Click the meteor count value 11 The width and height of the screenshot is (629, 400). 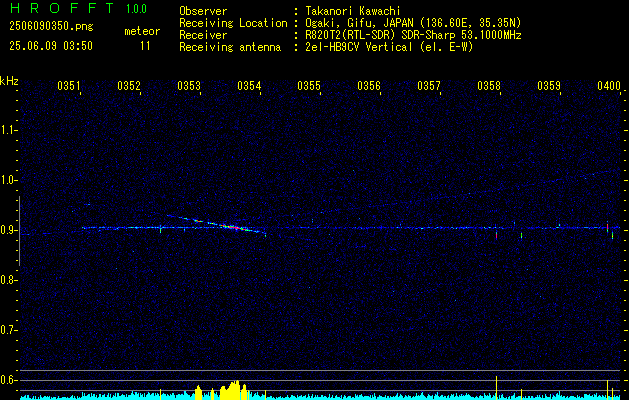tap(145, 46)
